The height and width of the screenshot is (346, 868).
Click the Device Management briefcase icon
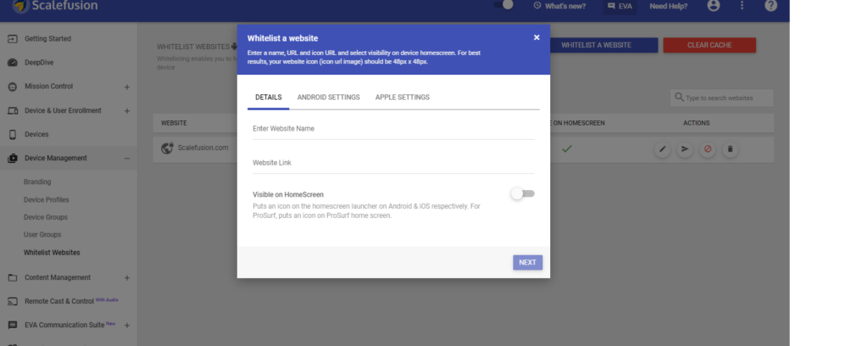coord(12,159)
